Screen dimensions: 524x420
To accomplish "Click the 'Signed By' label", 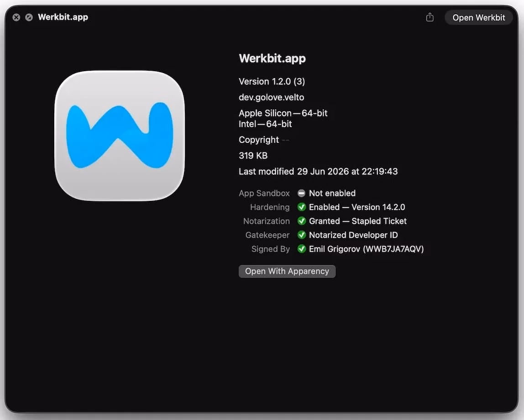I will [270, 249].
